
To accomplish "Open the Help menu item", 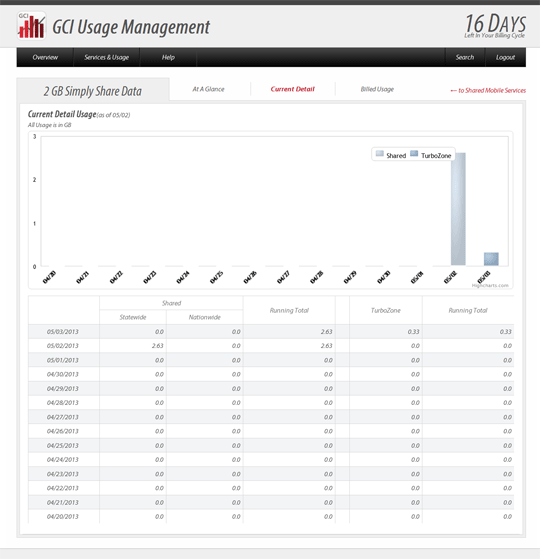I will pos(168,57).
